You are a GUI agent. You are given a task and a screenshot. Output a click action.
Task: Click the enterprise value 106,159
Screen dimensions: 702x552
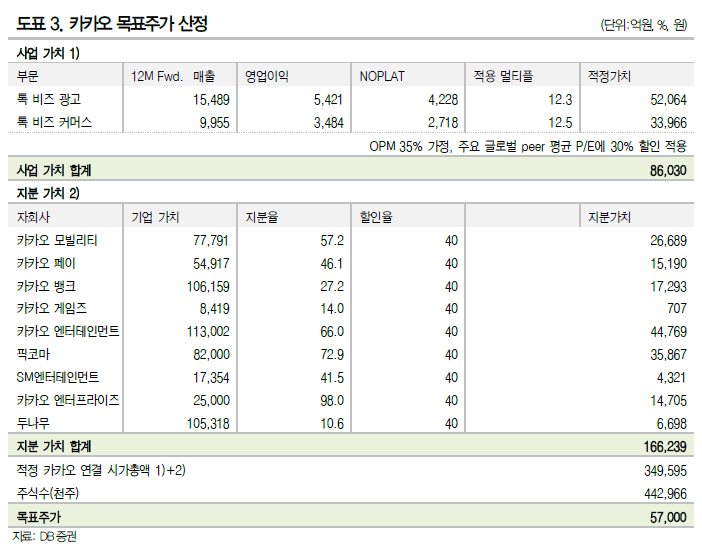pyautogui.click(x=208, y=287)
